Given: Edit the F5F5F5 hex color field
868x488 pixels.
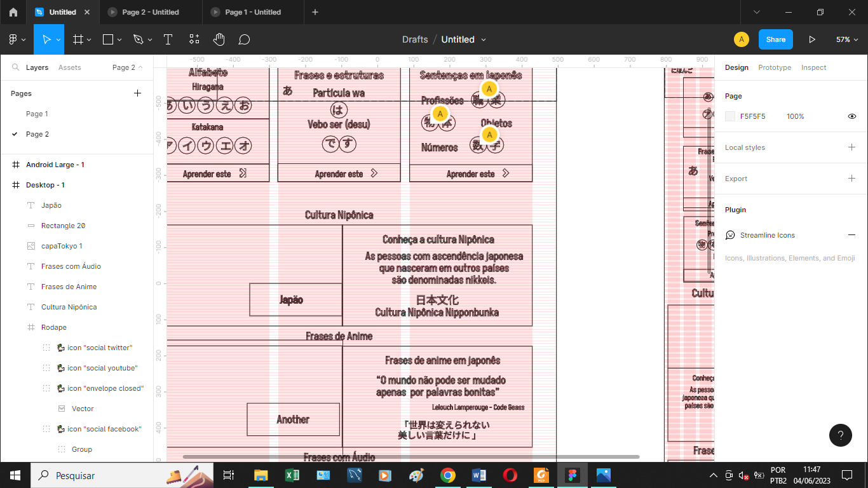Looking at the screenshot, I should (753, 116).
